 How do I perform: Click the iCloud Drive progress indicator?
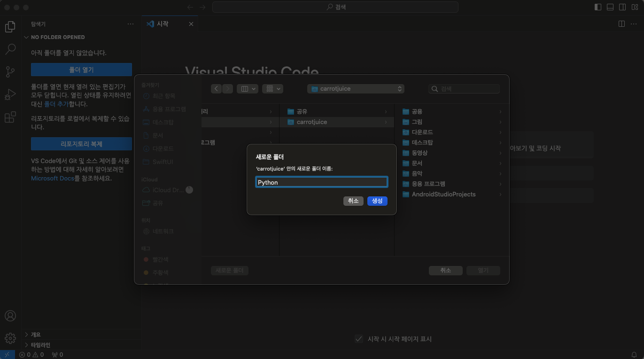click(189, 190)
